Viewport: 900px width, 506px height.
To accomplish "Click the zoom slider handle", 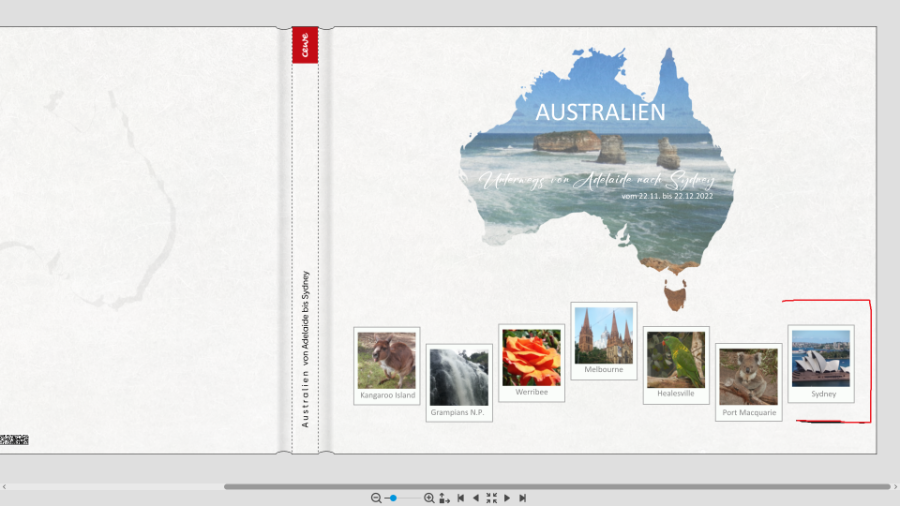I will tap(394, 498).
